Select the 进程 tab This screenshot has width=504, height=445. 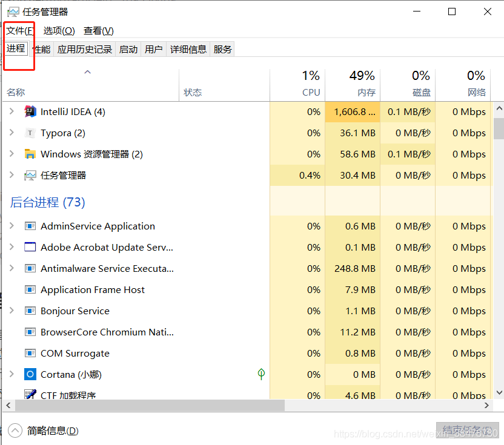coord(16,48)
